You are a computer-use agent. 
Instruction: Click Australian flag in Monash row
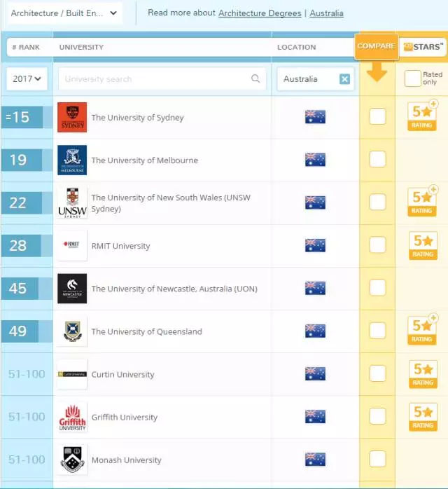(315, 460)
